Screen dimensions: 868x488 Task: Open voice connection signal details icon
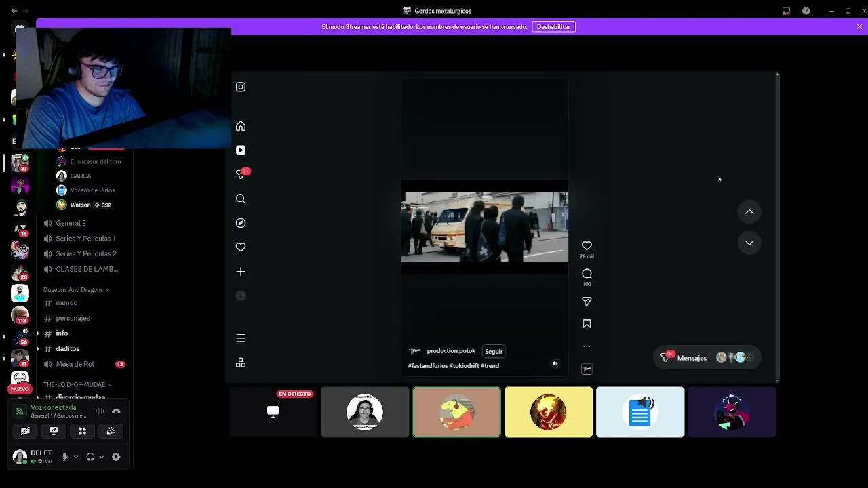pyautogui.click(x=20, y=411)
